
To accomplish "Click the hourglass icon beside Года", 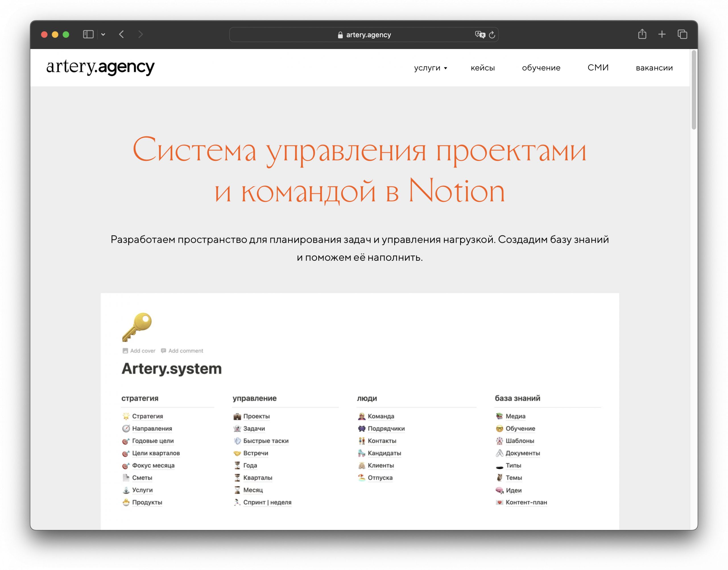I will coord(237,465).
